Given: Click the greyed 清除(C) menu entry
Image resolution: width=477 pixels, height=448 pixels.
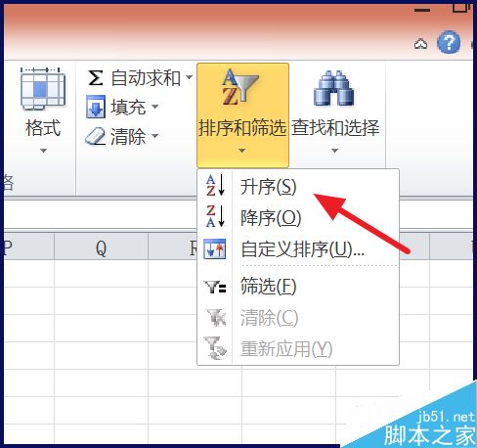Looking at the screenshot, I should tap(298, 318).
